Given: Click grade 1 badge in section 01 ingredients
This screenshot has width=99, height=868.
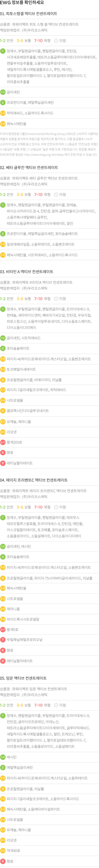Looking at the screenshot, I should 3,51.
